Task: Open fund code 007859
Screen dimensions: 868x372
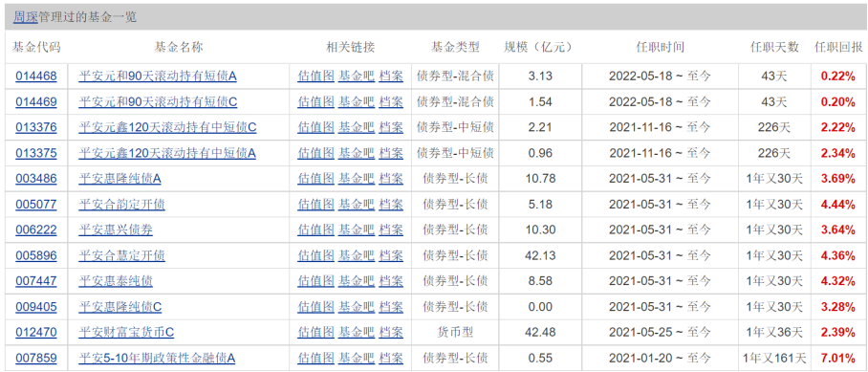Action: point(36,359)
